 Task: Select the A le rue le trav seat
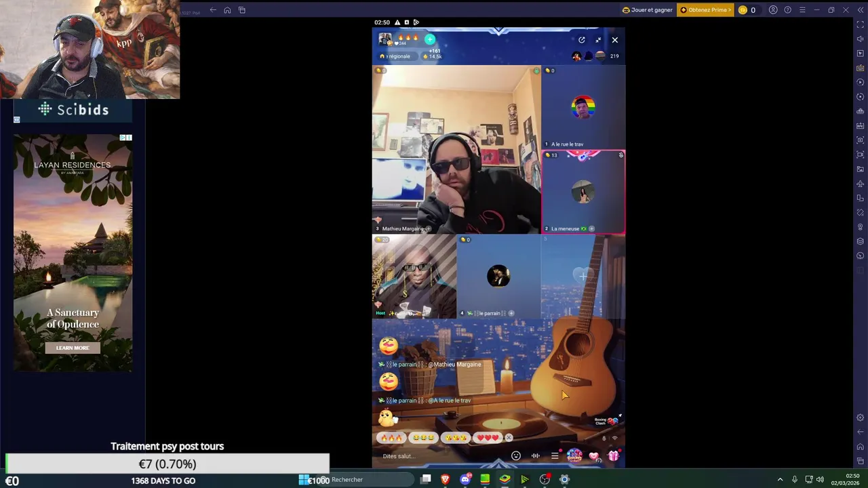pos(583,108)
